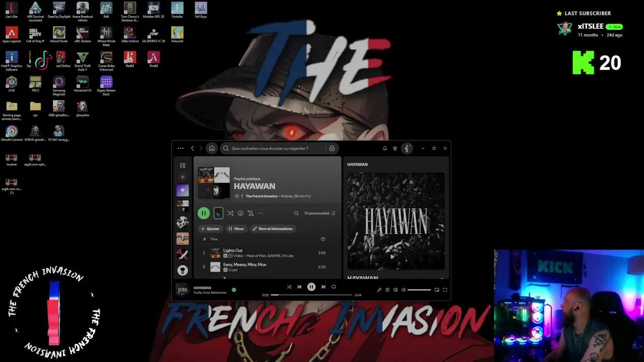Select the Dead by Daylight desktop icon
This screenshot has height=362, width=644.
pyautogui.click(x=59, y=10)
